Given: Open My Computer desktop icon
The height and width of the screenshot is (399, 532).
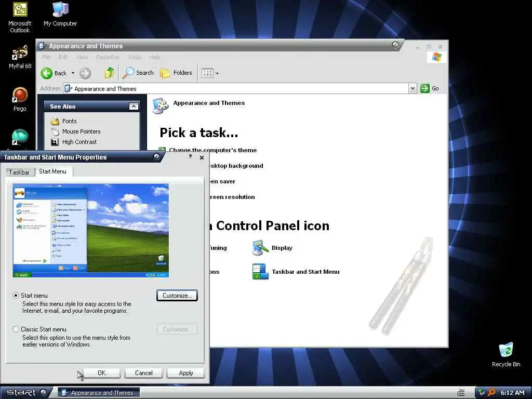Looking at the screenshot, I should point(60,14).
